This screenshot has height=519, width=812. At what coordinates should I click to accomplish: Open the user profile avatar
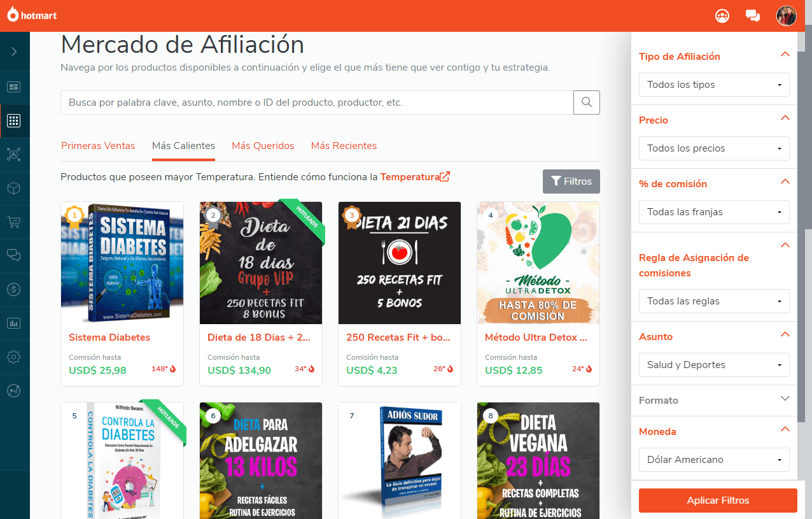787,16
